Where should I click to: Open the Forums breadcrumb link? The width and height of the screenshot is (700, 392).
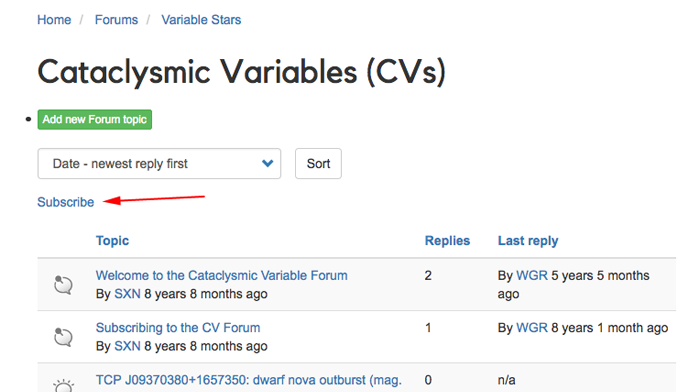117,20
